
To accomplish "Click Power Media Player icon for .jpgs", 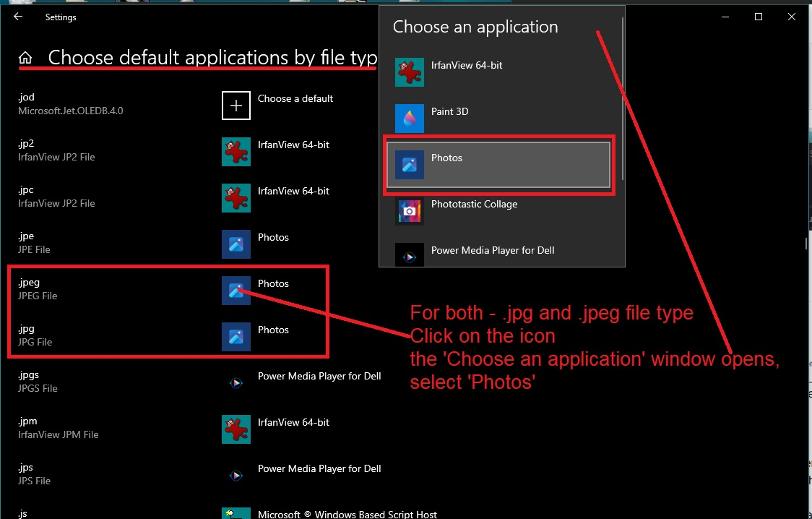I will tap(236, 383).
